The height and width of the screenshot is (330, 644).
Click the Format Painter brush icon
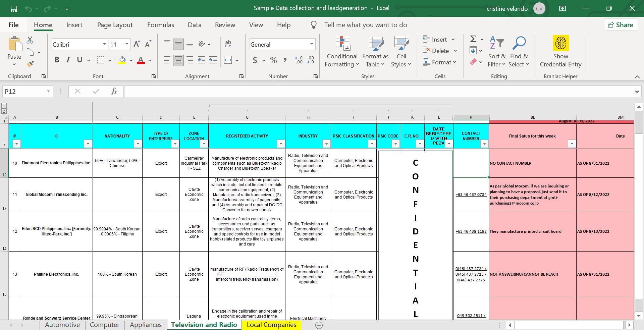click(x=30, y=64)
